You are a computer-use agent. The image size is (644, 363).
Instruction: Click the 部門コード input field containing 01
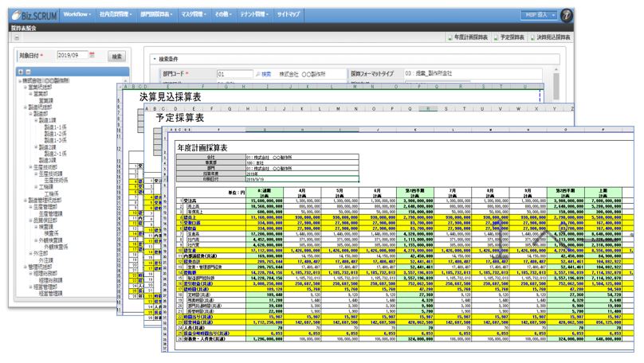coord(234,74)
